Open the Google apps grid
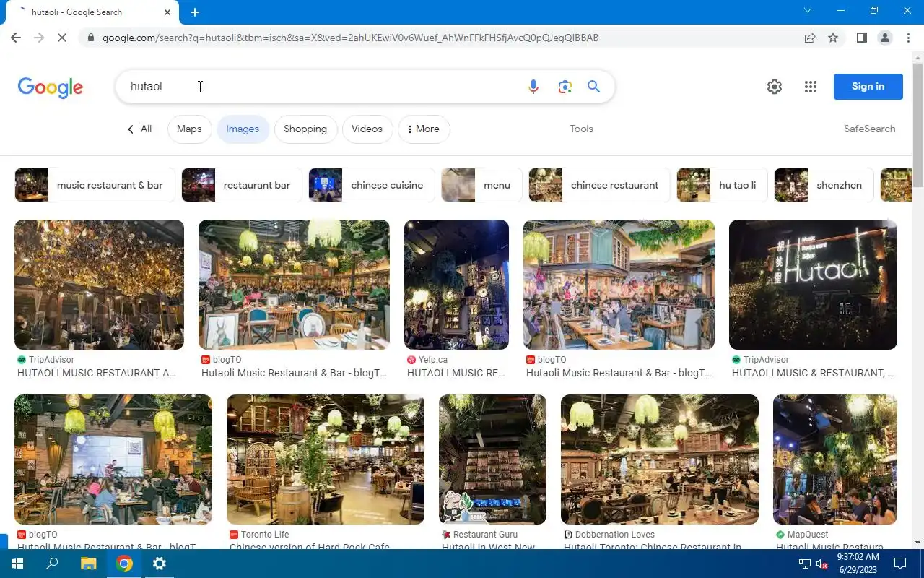This screenshot has height=578, width=924. point(811,87)
